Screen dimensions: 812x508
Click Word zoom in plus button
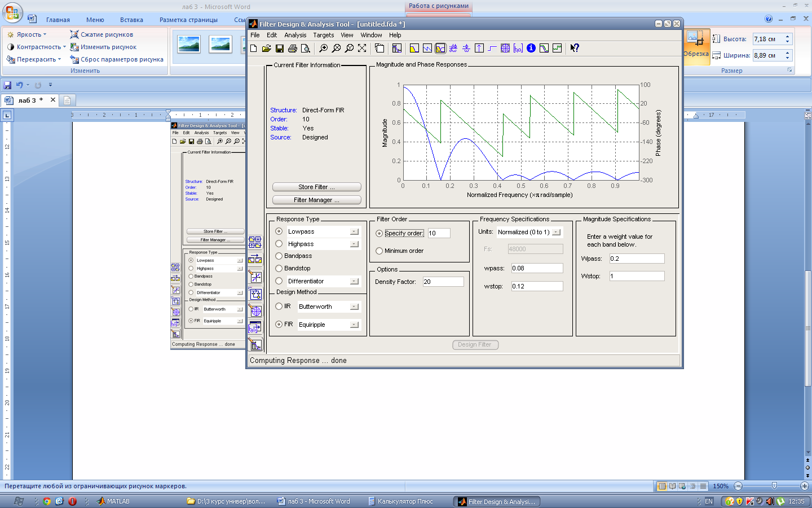(x=805, y=486)
